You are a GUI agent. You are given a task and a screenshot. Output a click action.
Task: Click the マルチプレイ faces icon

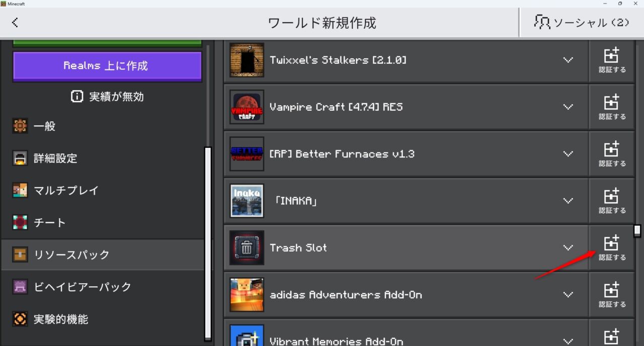tap(20, 191)
